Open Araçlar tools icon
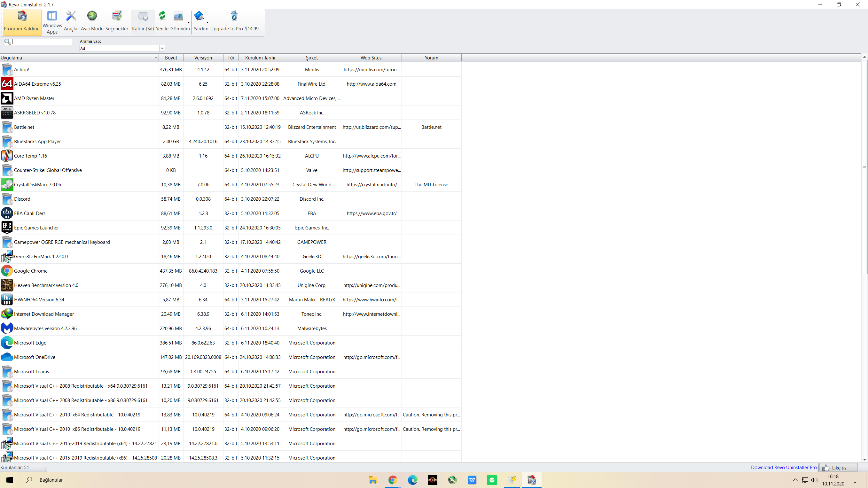This screenshot has width=868, height=488. [x=71, y=21]
